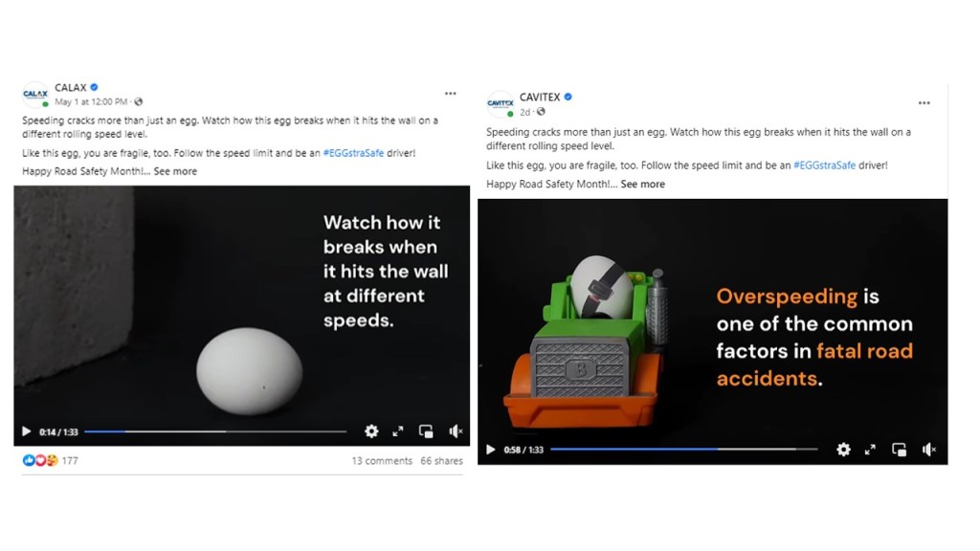Viewport: 980px width, 551px height.
Task: View the 13 comments on CALAX post
Action: [x=382, y=461]
